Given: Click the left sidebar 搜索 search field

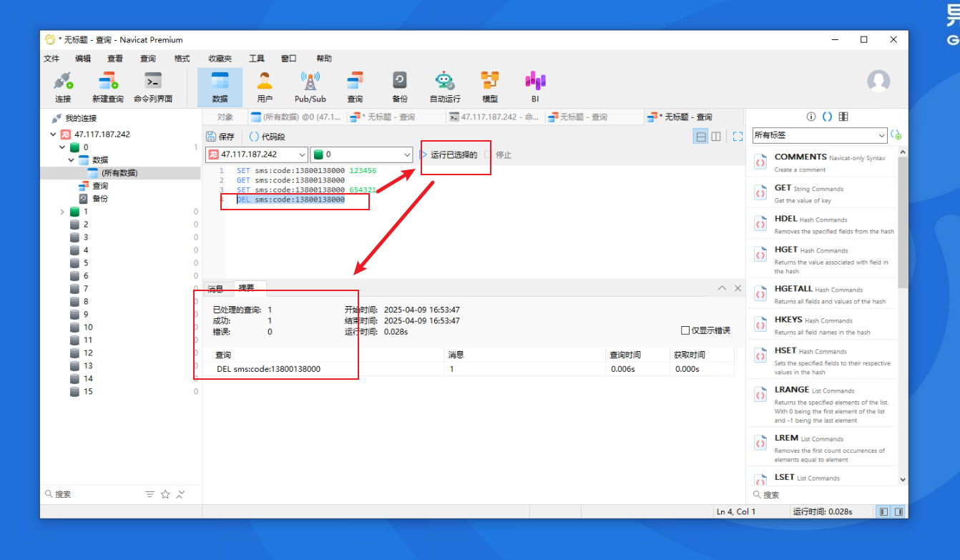Looking at the screenshot, I should click(93, 494).
